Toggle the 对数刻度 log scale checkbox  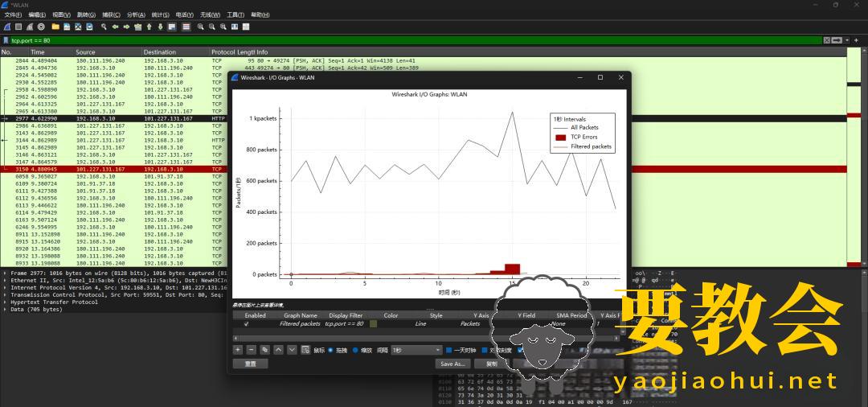pos(485,350)
